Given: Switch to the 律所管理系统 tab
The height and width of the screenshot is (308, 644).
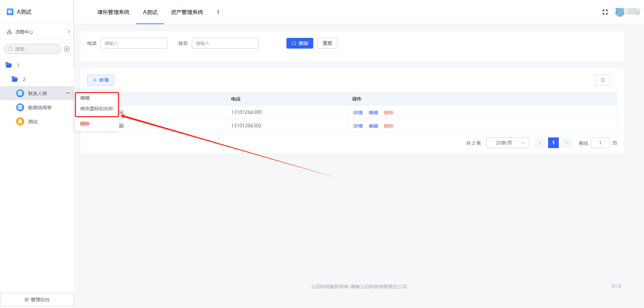Looking at the screenshot, I should (x=113, y=12).
